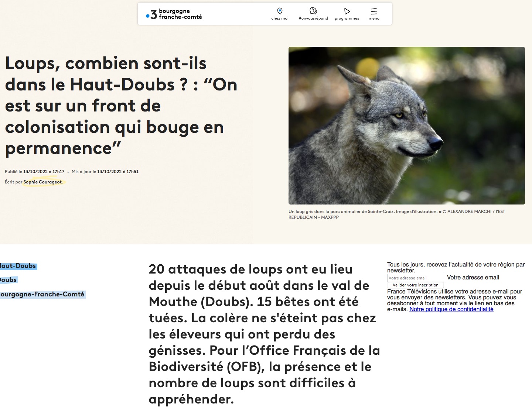Open the hamburger menu icon
Viewport: 532px width, 409px height.
coord(374,11)
